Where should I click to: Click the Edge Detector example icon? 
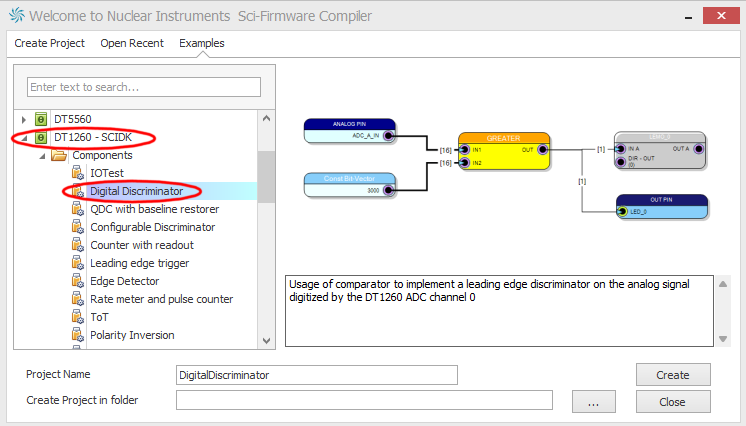pos(78,281)
